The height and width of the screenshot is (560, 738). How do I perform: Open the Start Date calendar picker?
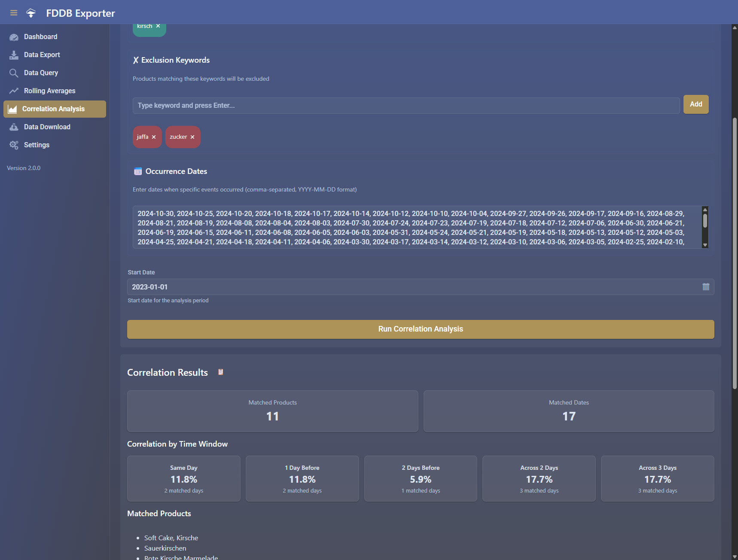coord(705,287)
